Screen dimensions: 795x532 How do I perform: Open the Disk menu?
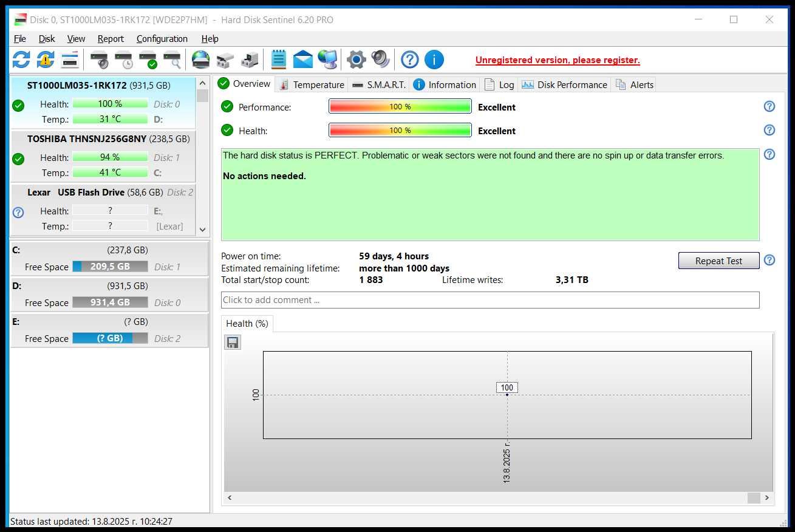click(x=47, y=38)
